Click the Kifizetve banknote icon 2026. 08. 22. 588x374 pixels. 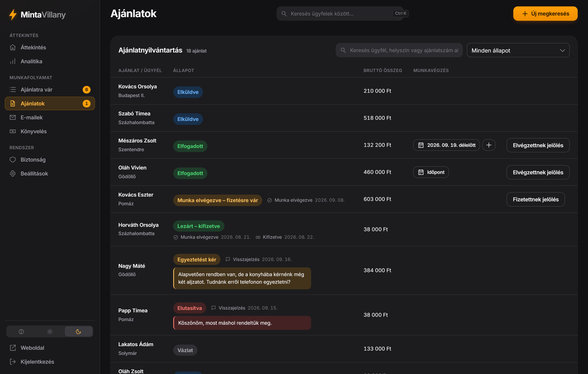(x=258, y=237)
